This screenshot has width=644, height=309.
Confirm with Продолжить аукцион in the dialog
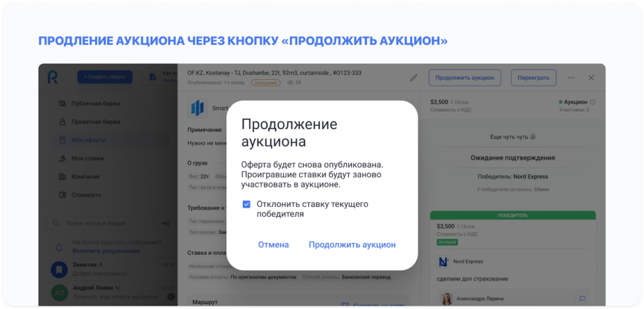tap(352, 245)
